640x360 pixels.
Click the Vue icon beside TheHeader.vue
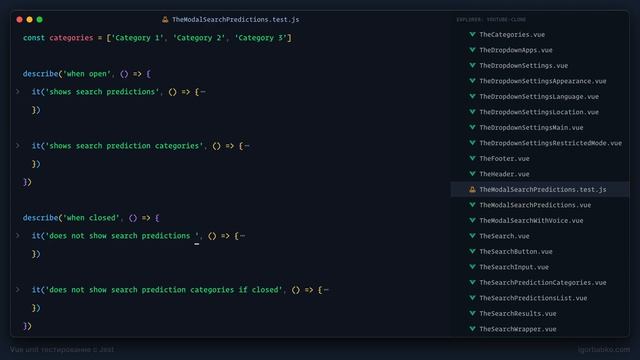click(472, 174)
